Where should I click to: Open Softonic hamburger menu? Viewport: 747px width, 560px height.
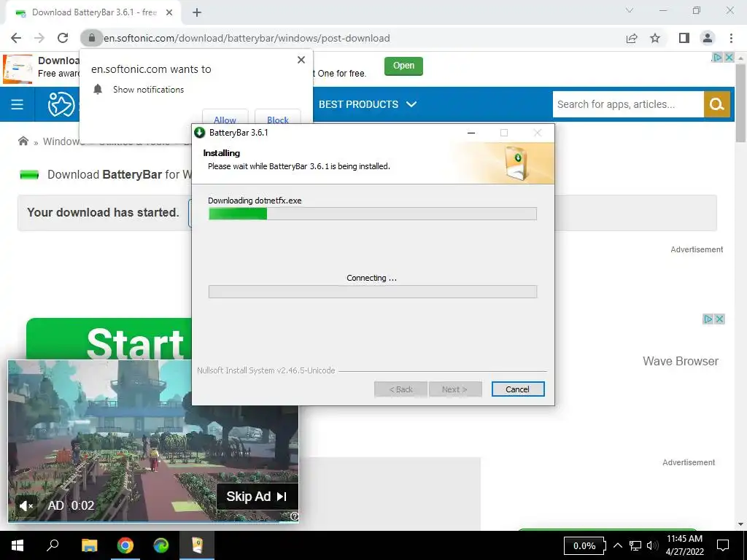click(x=18, y=104)
